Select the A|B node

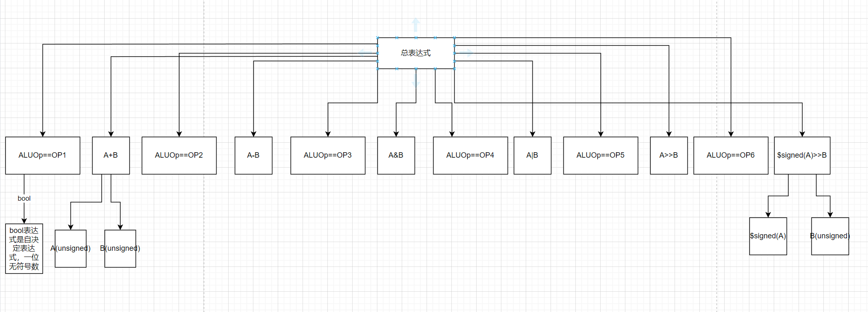pyautogui.click(x=532, y=155)
